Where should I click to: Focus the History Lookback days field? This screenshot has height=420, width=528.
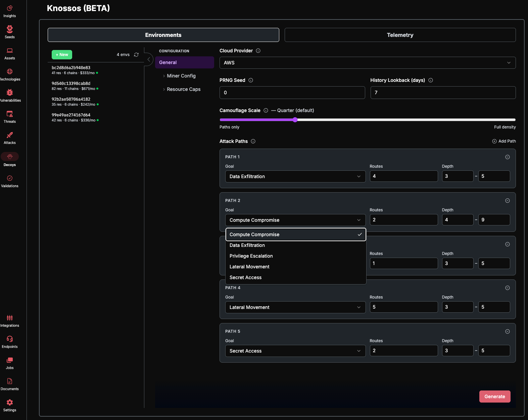coord(443,93)
